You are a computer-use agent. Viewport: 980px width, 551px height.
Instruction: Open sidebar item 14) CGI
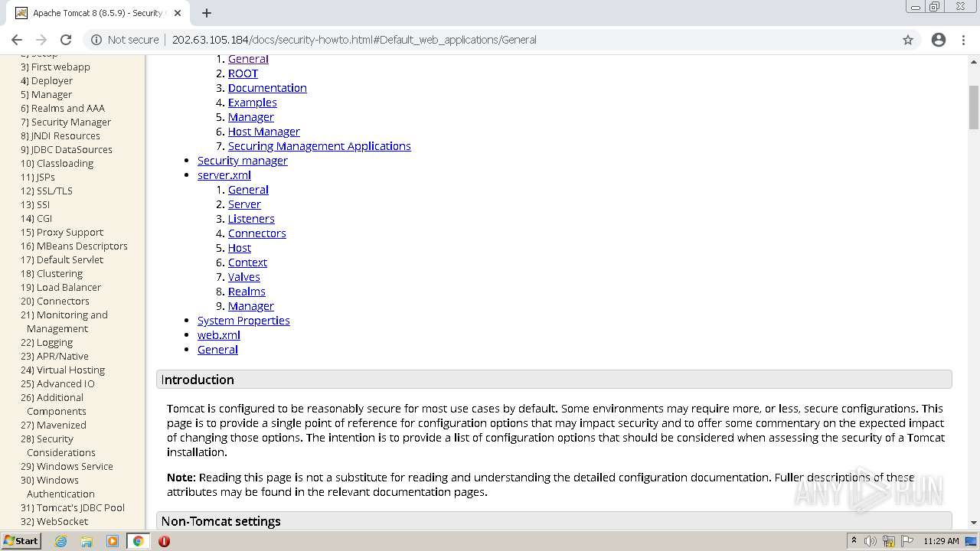point(36,219)
